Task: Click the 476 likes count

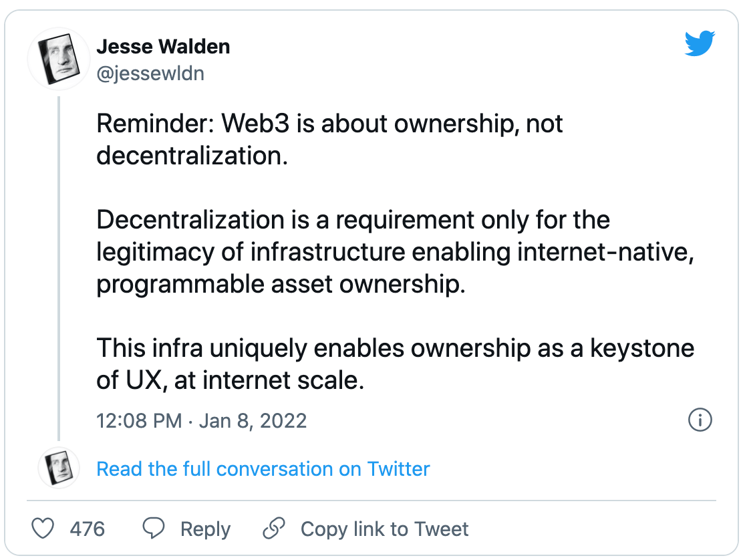Action: click(x=88, y=529)
